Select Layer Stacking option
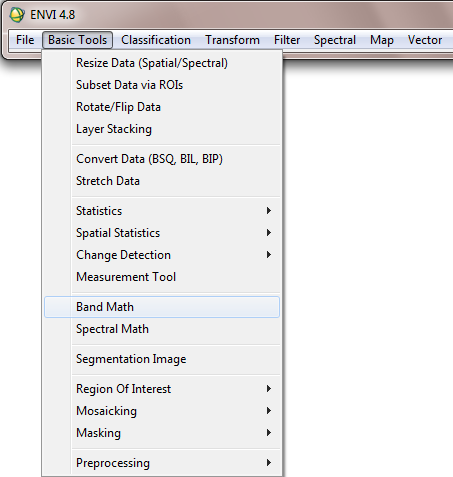The width and height of the screenshot is (453, 477). [162, 129]
